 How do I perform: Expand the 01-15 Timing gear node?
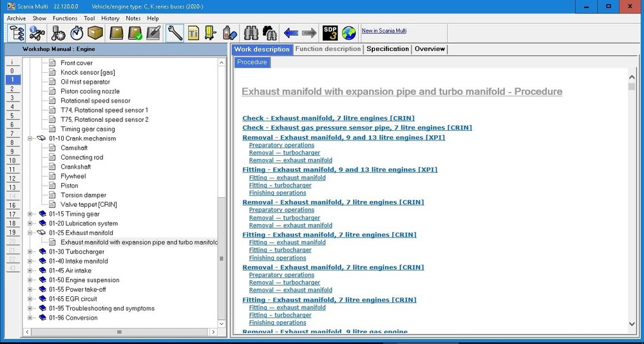click(x=30, y=214)
